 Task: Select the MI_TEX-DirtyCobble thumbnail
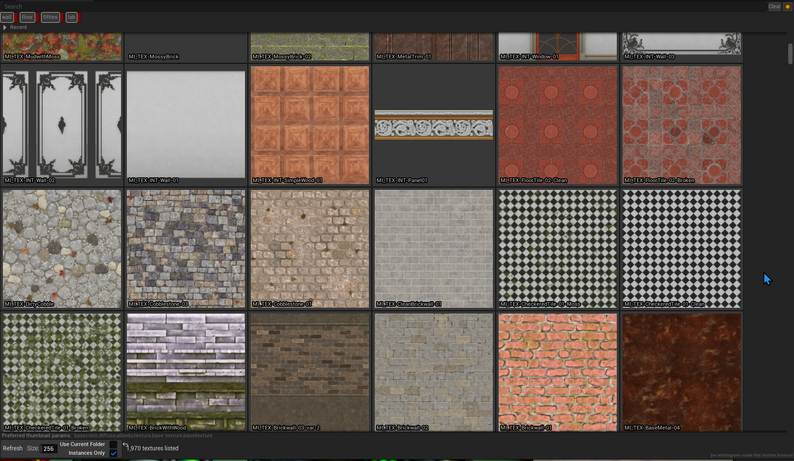click(x=62, y=249)
